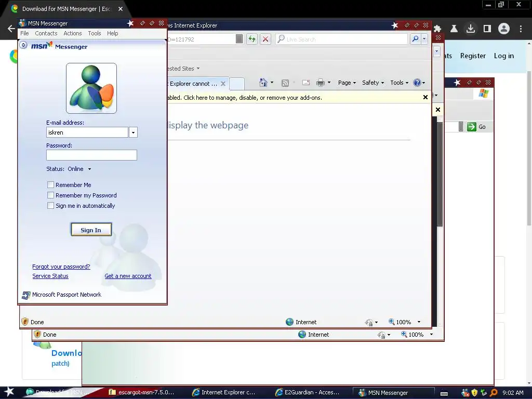Click the Log in link on webpage
532x399 pixels.
[504, 56]
